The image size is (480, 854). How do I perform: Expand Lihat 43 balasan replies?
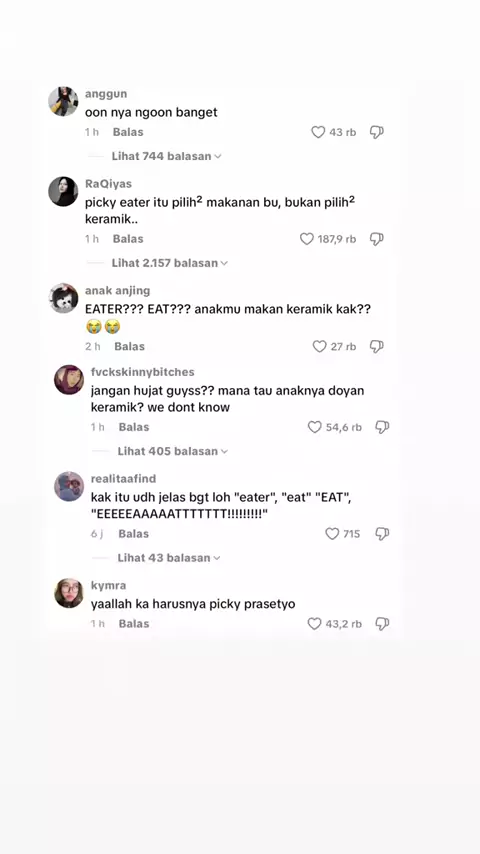169,558
